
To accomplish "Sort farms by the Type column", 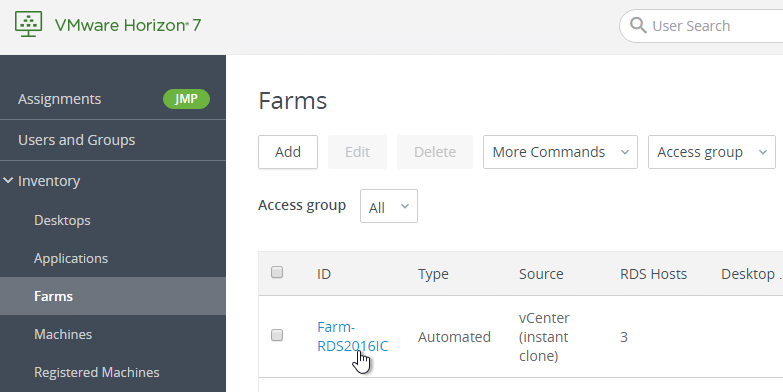I will [433, 274].
